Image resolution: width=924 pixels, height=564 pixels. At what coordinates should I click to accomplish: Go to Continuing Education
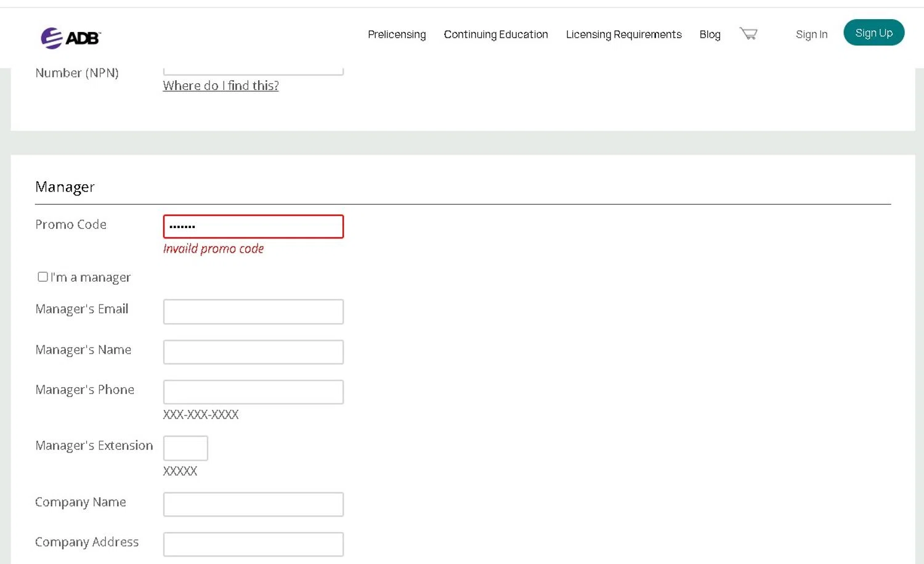[x=496, y=35]
